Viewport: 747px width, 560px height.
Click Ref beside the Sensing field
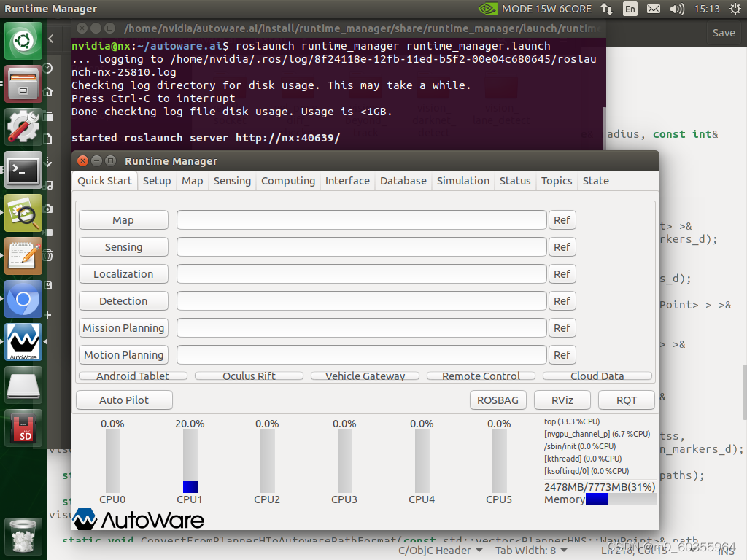coord(562,247)
